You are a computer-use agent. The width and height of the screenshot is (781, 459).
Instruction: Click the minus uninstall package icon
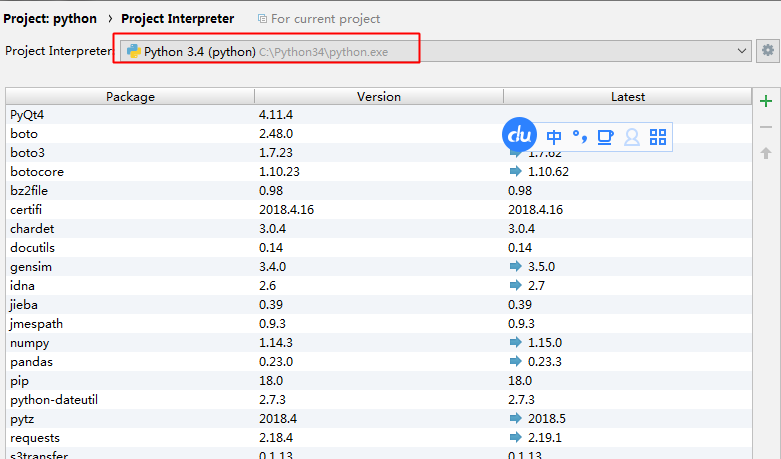[766, 127]
